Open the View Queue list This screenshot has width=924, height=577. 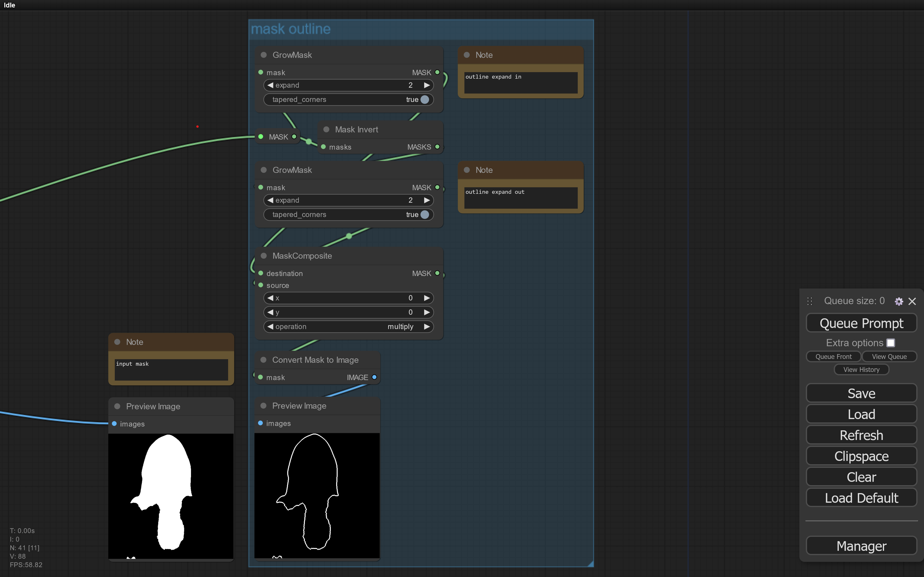(x=889, y=357)
